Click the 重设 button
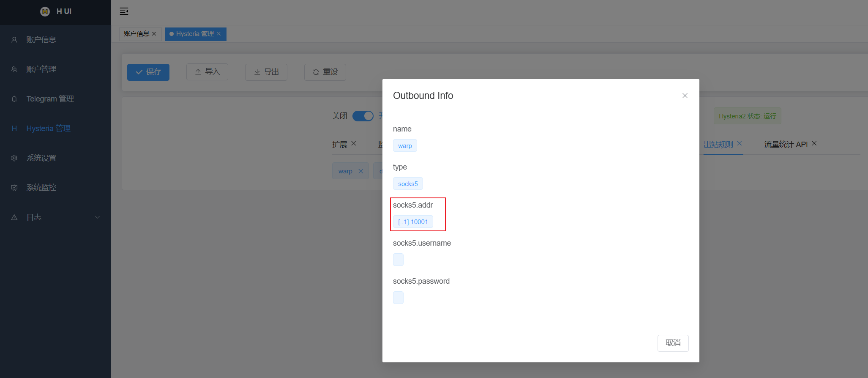This screenshot has height=378, width=868. point(325,72)
